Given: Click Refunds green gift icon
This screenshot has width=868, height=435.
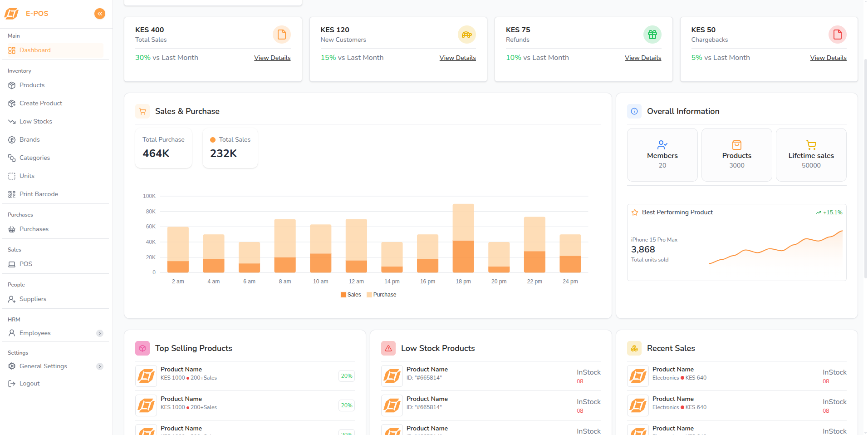Looking at the screenshot, I should 652,35.
